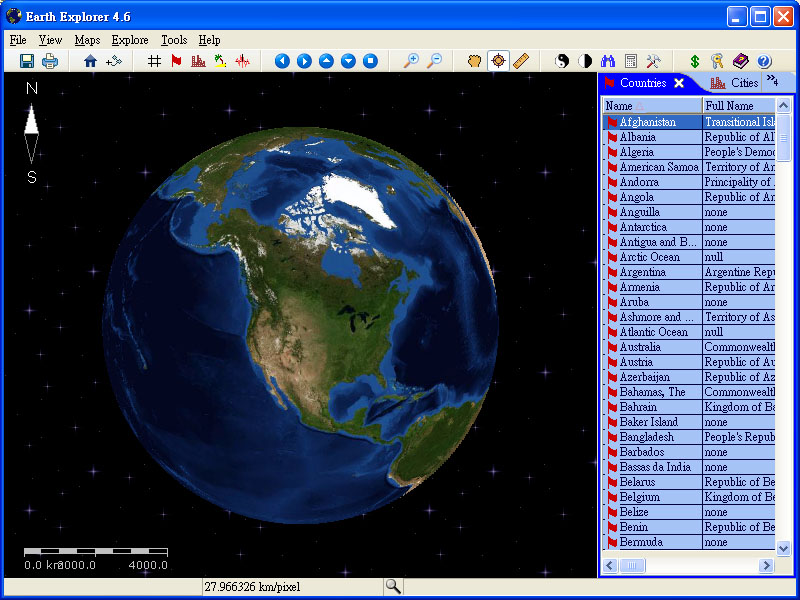Click the vertical scrollbar down arrow
The image size is (800, 600).
coord(784,548)
